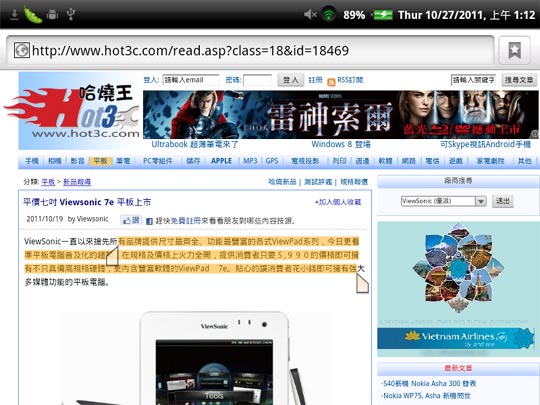Screen dimensions: 540x405
Task: Select the 影音 navigation tab
Action: coord(77,161)
